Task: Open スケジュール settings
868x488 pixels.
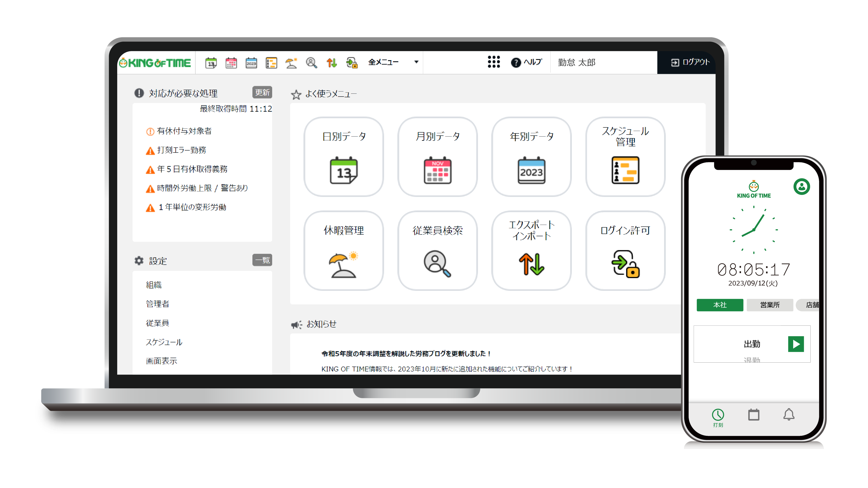Action: pos(164,342)
